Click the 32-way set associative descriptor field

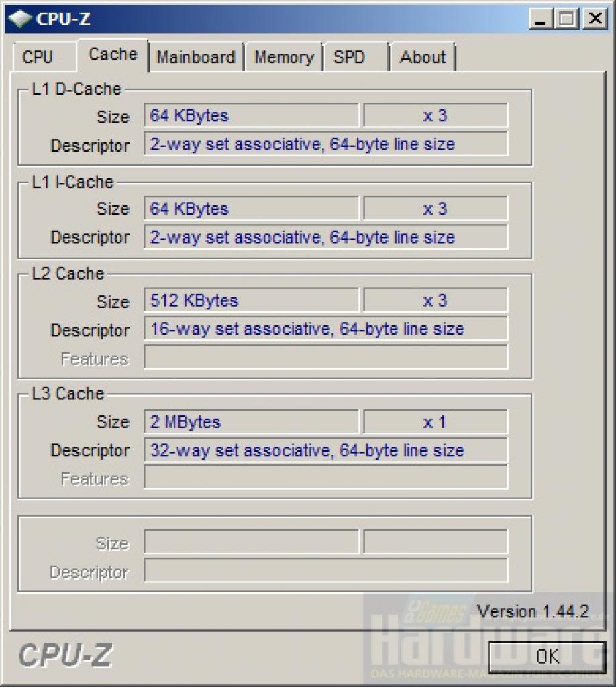[325, 450]
